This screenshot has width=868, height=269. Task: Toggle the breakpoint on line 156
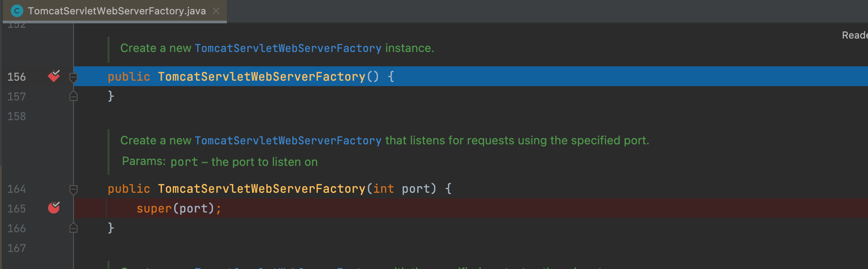pyautogui.click(x=54, y=76)
